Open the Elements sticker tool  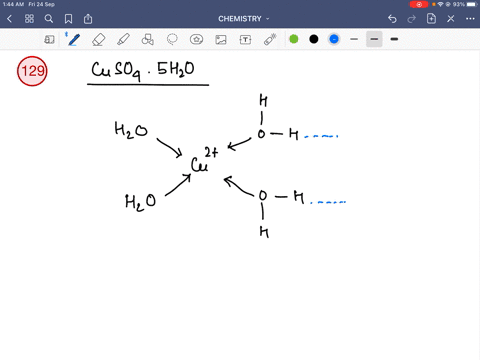point(196,39)
